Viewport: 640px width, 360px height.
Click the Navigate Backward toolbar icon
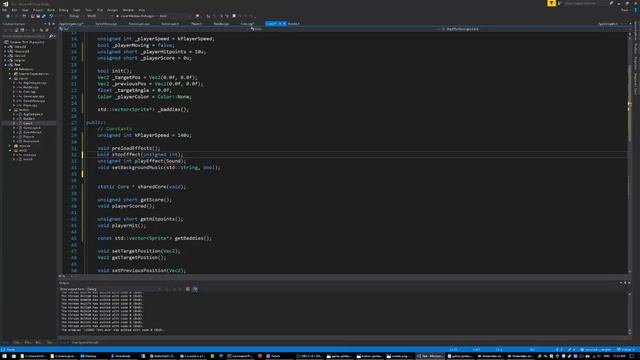[7, 16]
